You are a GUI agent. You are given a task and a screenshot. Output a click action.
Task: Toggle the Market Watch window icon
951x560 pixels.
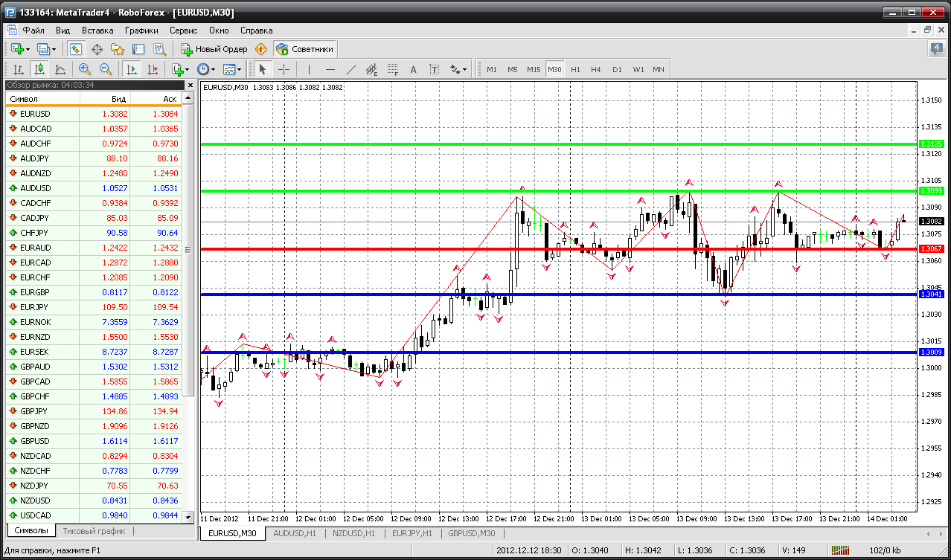coord(76,49)
